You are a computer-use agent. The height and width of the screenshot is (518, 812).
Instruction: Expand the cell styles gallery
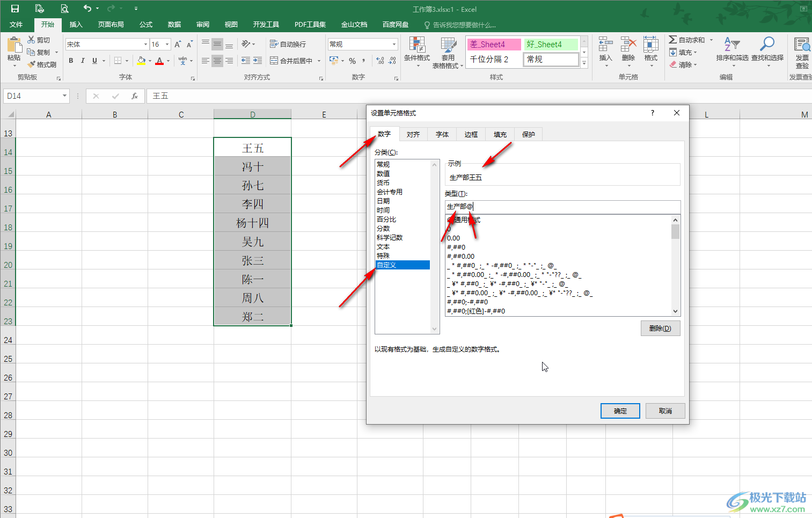click(x=584, y=63)
